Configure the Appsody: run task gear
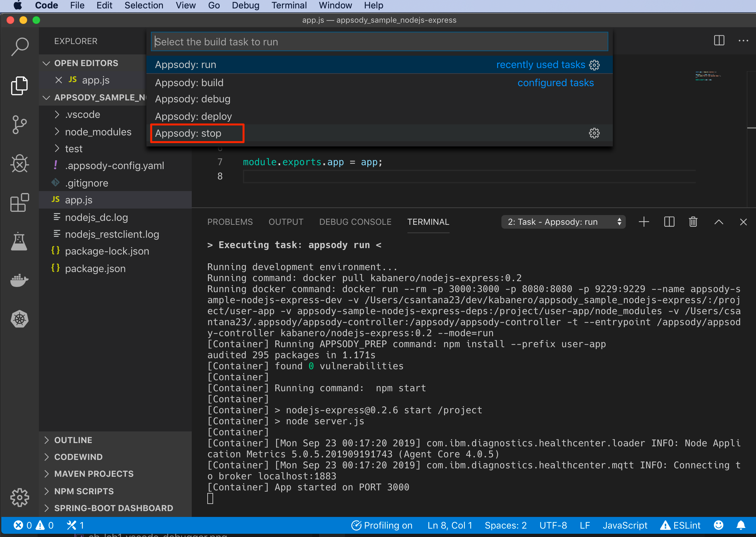The width and height of the screenshot is (756, 537). 594,65
